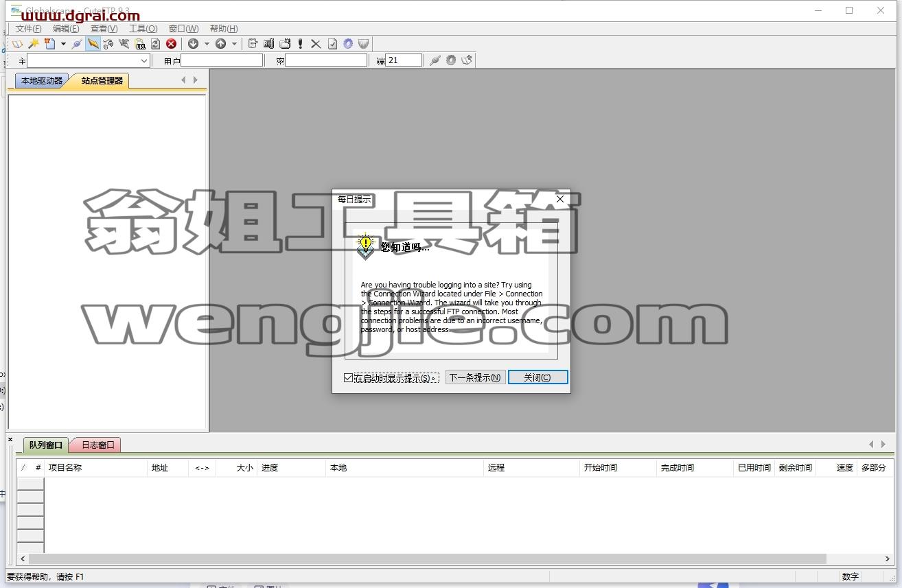Click the Reconnect toolbar icon

pyautogui.click(x=108, y=44)
